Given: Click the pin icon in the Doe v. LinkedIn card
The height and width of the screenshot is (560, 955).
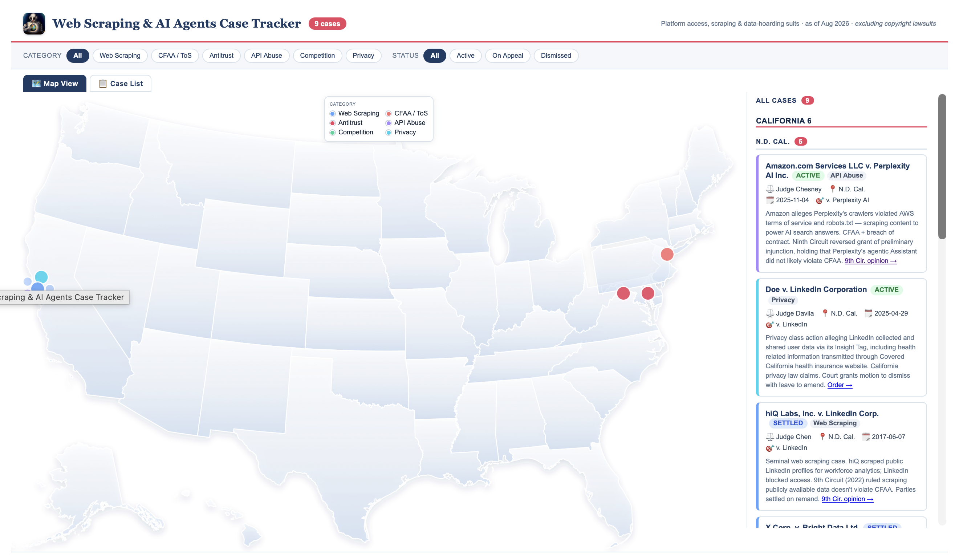Looking at the screenshot, I should coord(825,313).
